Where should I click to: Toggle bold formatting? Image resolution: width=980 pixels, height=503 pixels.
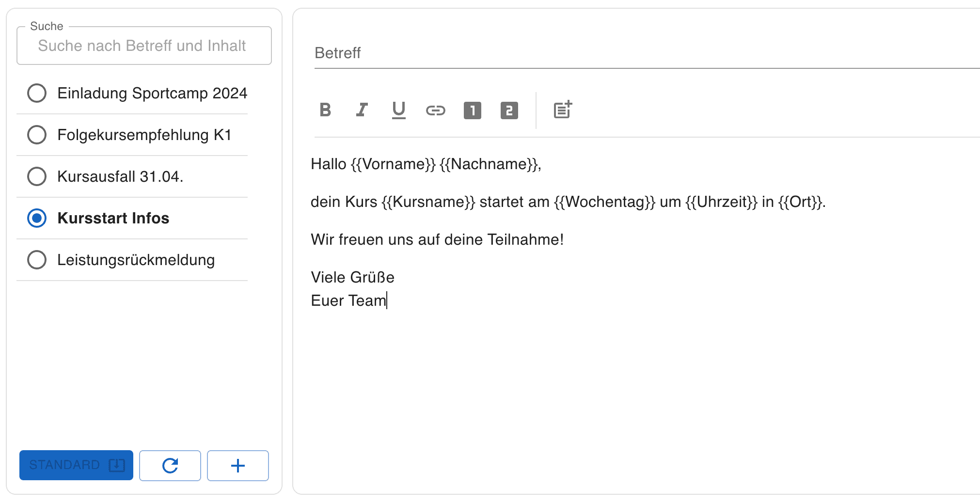(326, 110)
